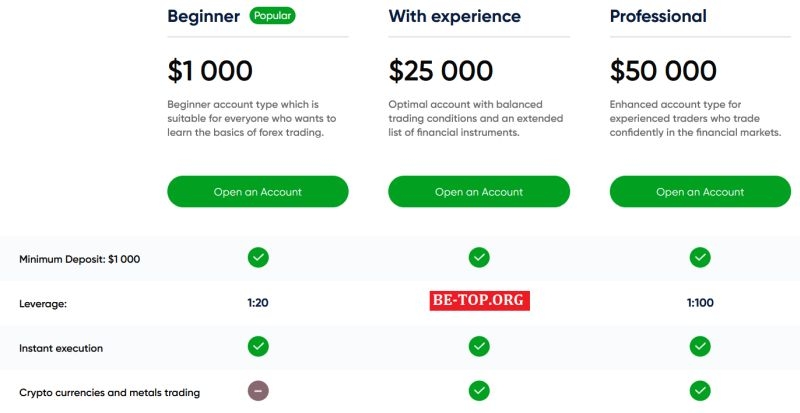Click Crypto trading checkmark for With experience
Image resolution: width=800 pixels, height=413 pixels.
click(x=479, y=391)
